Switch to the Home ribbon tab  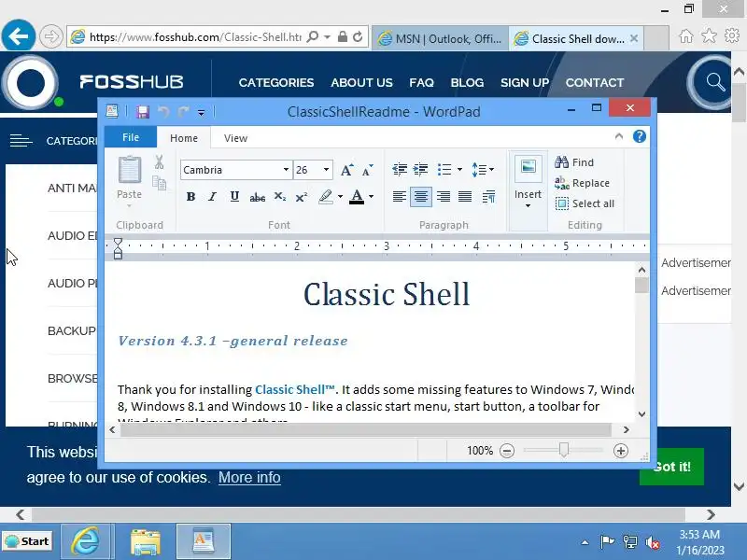click(184, 138)
